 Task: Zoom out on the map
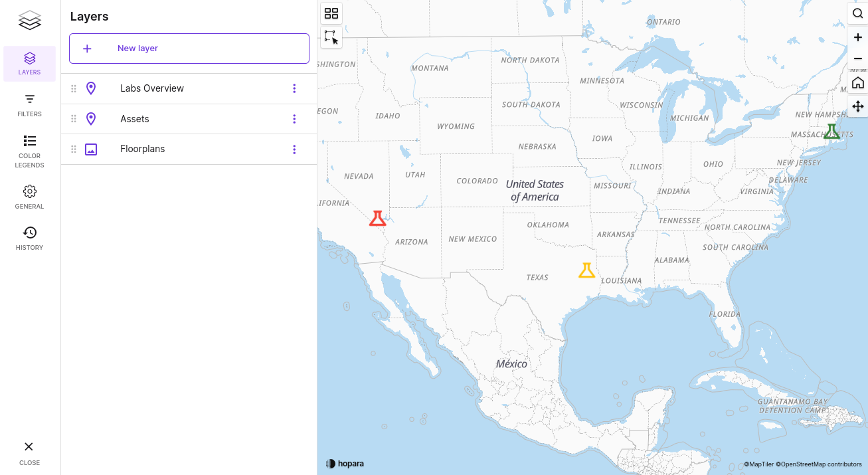857,59
